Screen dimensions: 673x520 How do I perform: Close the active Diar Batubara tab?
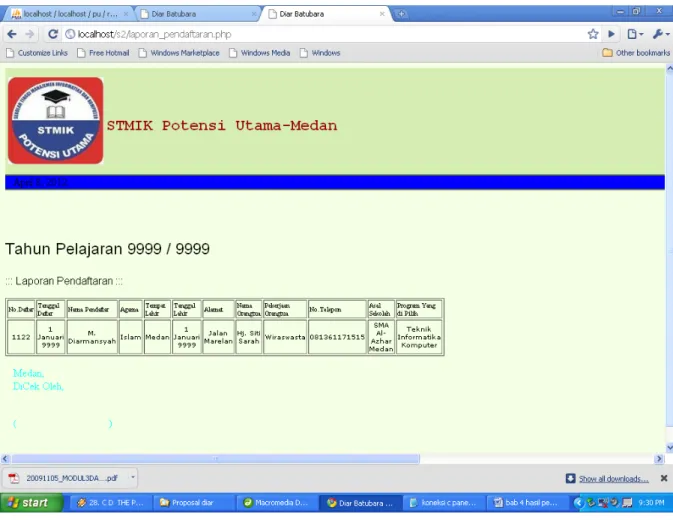click(382, 14)
